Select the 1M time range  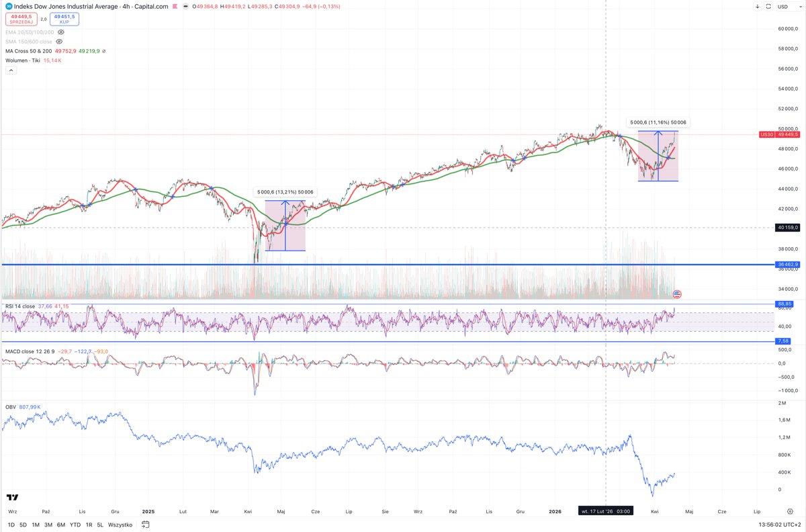click(36, 524)
